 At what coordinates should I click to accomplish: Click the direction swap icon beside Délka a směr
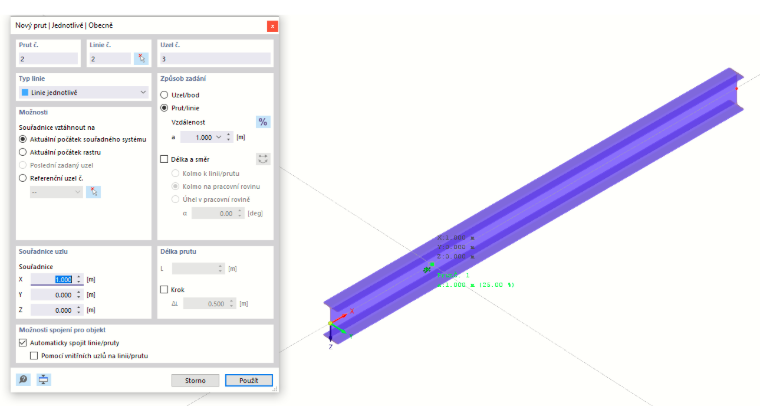(263, 159)
